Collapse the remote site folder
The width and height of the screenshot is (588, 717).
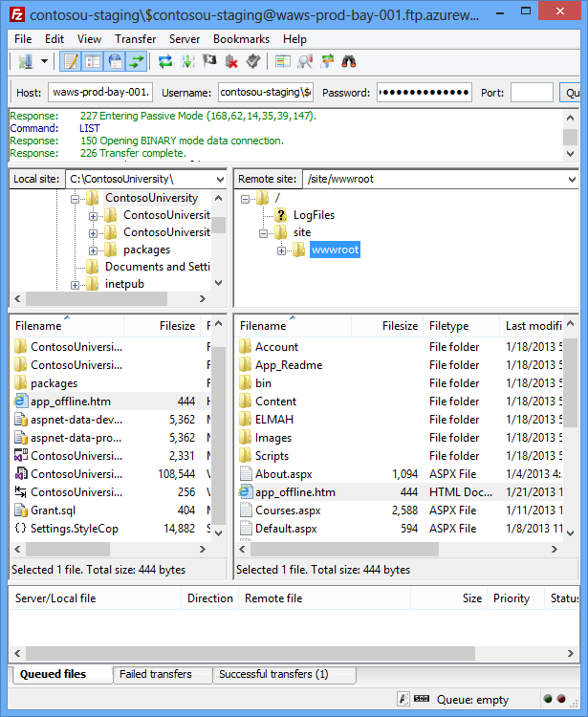coord(263,233)
